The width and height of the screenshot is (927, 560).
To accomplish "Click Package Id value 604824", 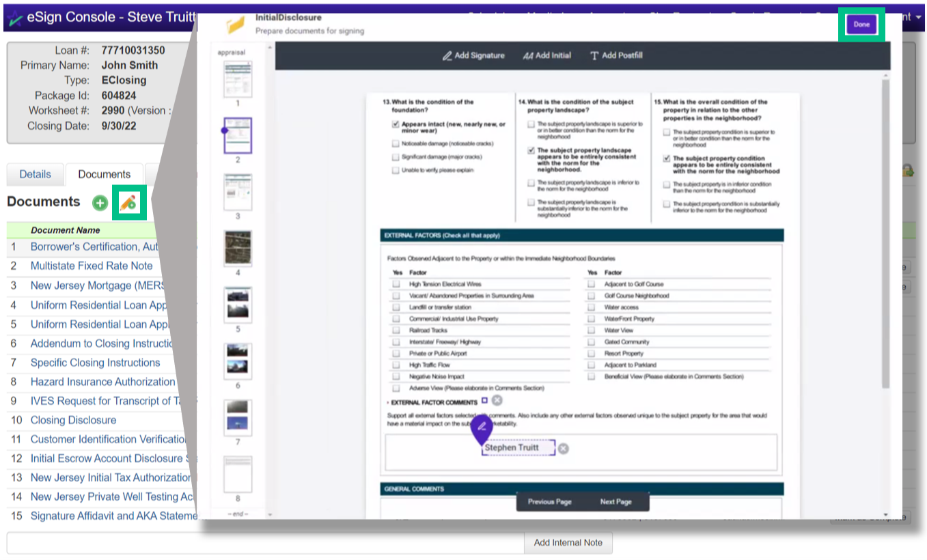I will [119, 96].
